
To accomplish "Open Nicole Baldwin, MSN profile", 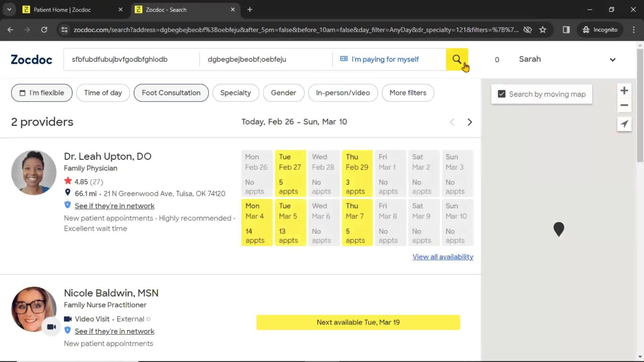I will click(x=111, y=293).
